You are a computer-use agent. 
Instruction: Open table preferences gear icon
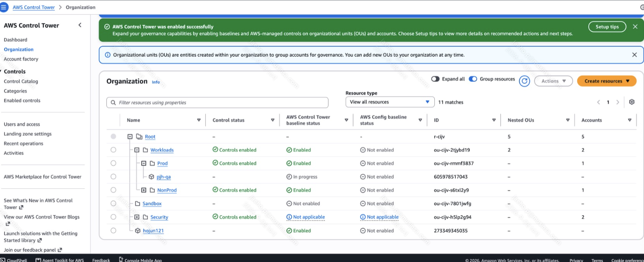pos(632,102)
